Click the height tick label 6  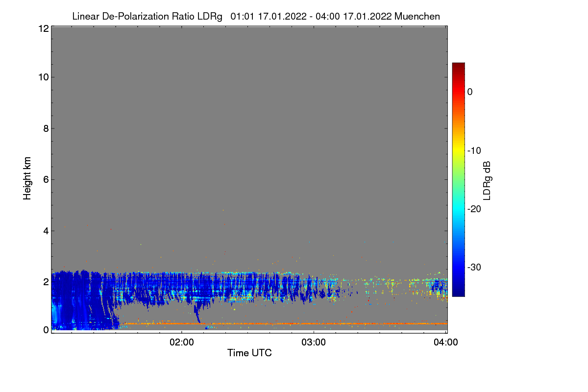click(x=45, y=179)
